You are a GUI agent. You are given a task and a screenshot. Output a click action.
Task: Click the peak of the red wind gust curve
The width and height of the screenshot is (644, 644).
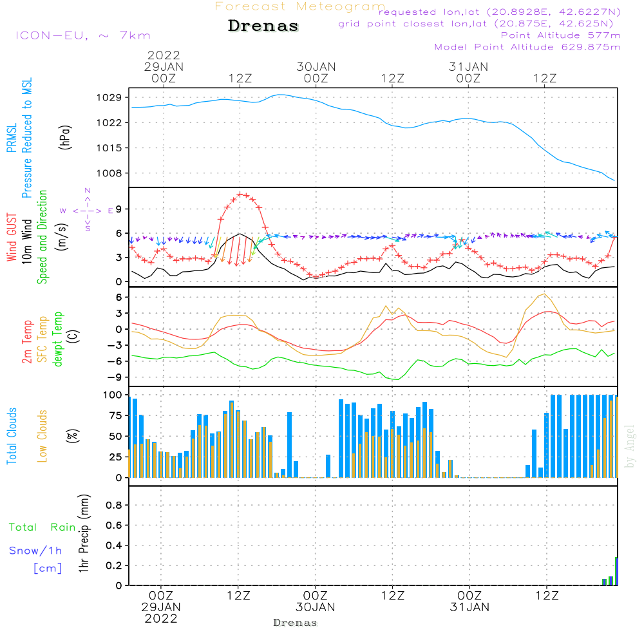pos(240,194)
